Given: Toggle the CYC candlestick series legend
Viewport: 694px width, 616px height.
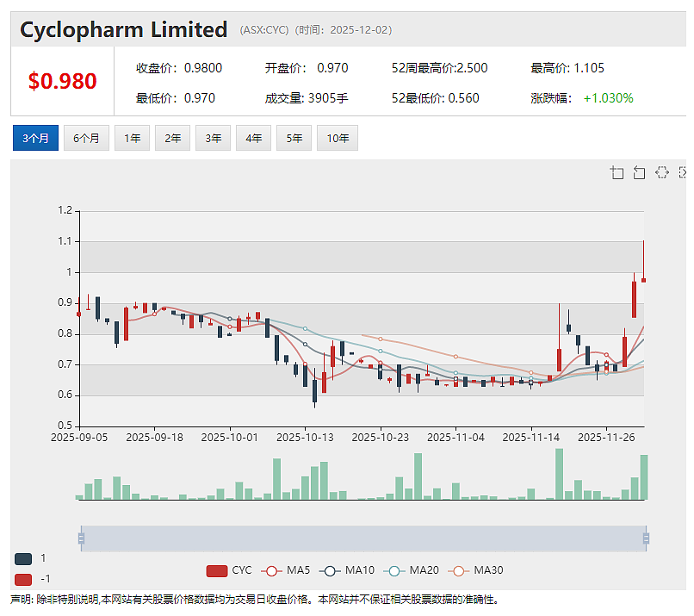Looking at the screenshot, I should coord(229,570).
